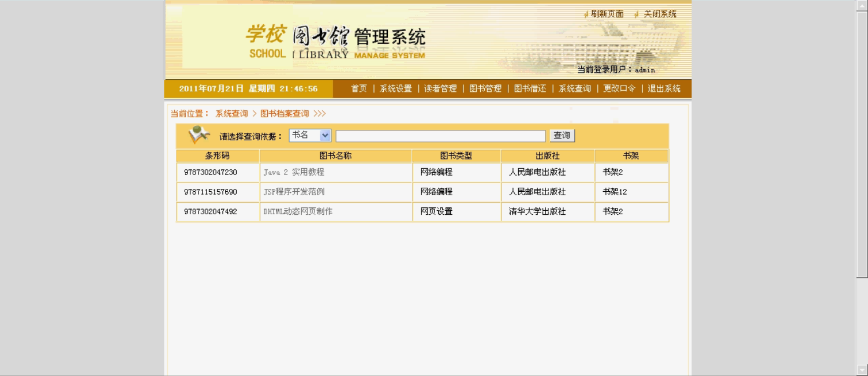Image resolution: width=868 pixels, height=376 pixels.
Task: Click the page scrollbar down arrow
Action: point(862,370)
